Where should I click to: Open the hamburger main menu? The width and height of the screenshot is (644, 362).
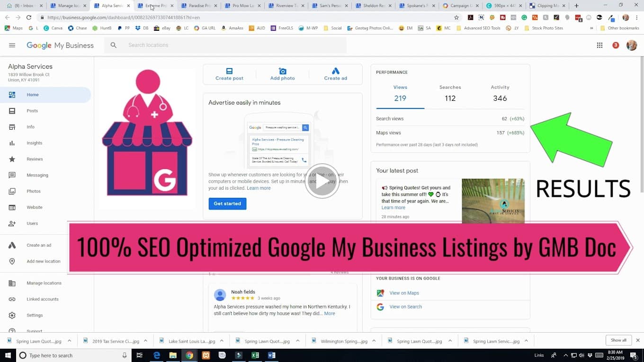click(x=12, y=45)
